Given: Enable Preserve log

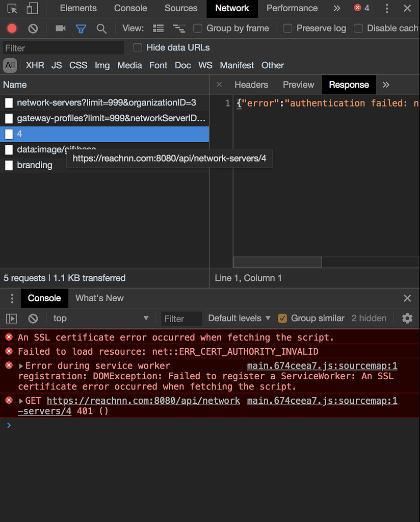Looking at the screenshot, I should (288, 28).
